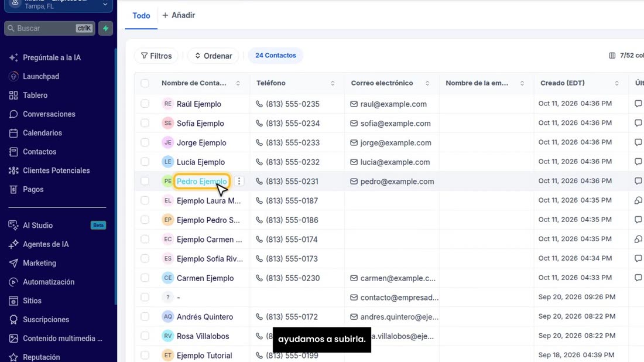Click the Reputación star icon
This screenshot has width=644, height=362.
tap(13, 357)
